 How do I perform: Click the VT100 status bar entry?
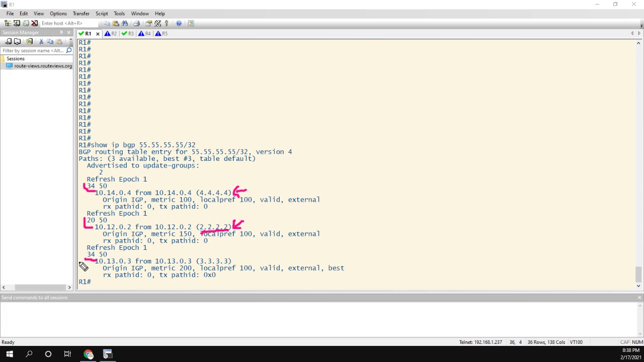click(x=576, y=342)
